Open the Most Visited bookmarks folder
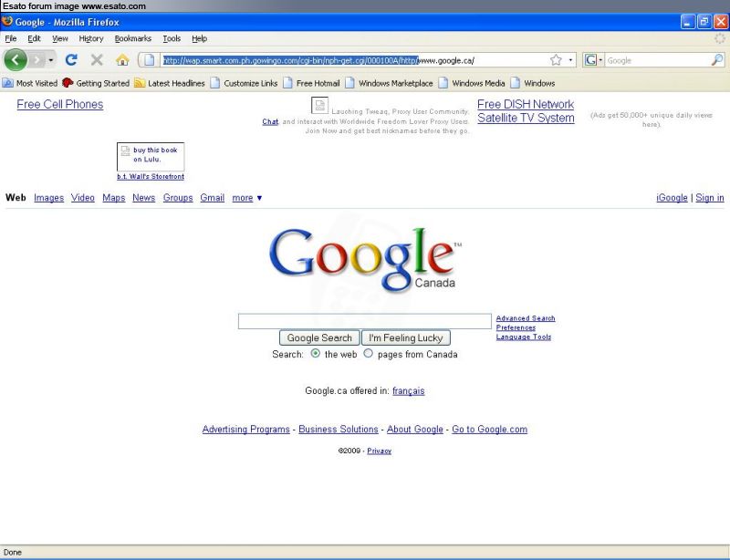Screen dimensions: 730x560 click(x=30, y=83)
